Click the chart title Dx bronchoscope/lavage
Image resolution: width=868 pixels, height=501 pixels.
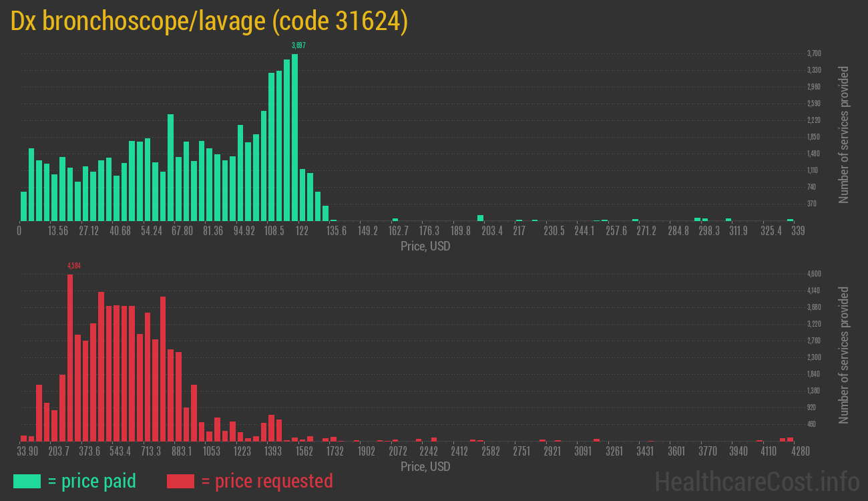pyautogui.click(x=209, y=21)
